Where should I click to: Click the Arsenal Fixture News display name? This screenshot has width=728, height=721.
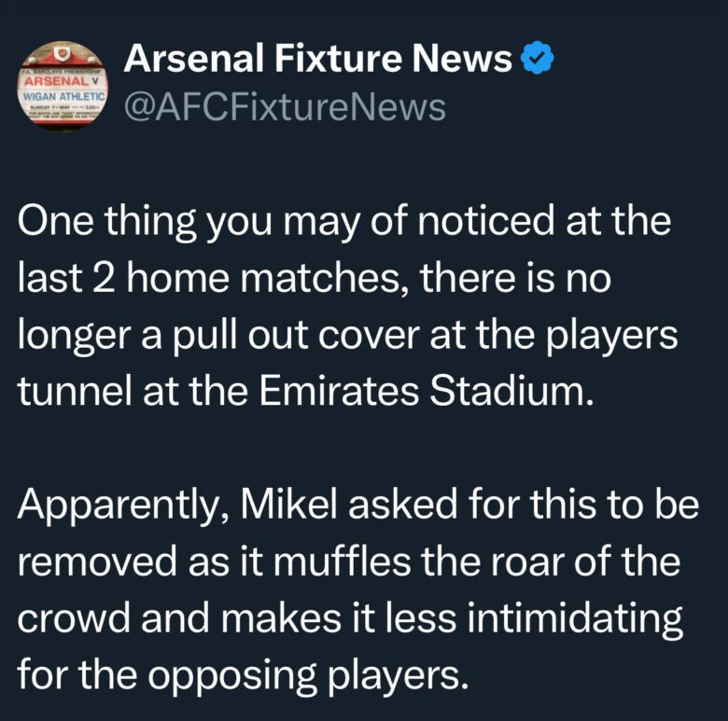click(x=317, y=61)
